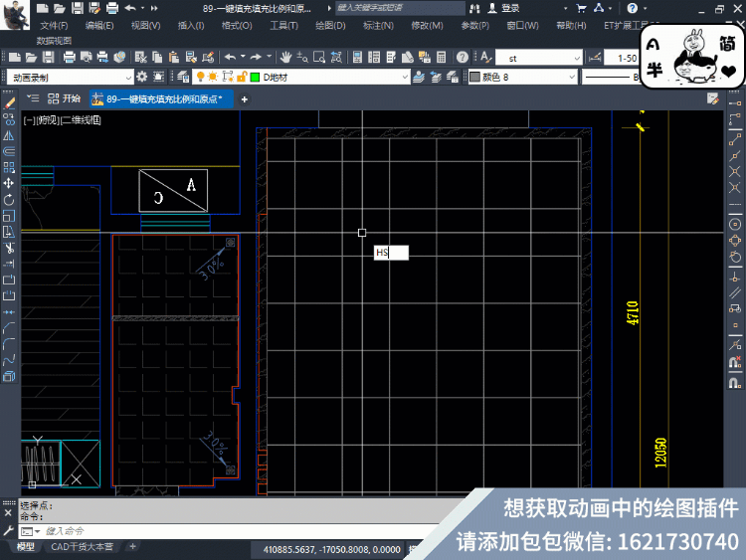Select the Fillet tool
Image resolution: width=746 pixels, height=560 pixels.
tap(9, 344)
